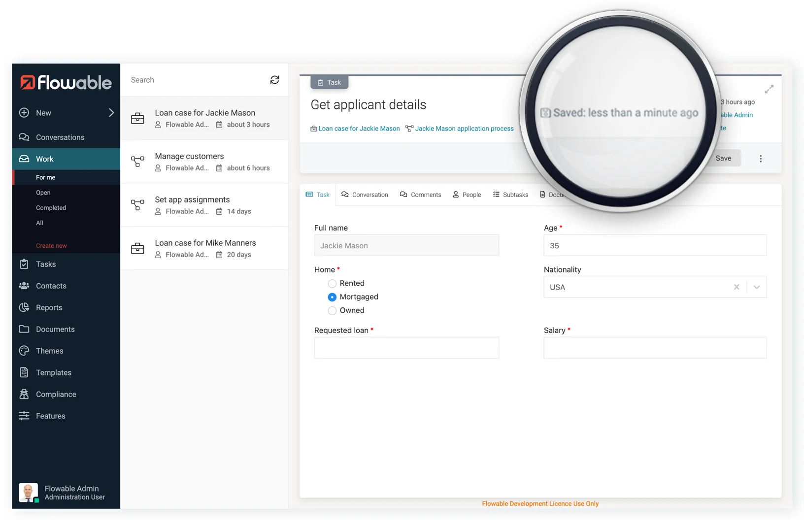Click the Tasks clipboard icon
The height and width of the screenshot is (532, 804).
point(24,264)
